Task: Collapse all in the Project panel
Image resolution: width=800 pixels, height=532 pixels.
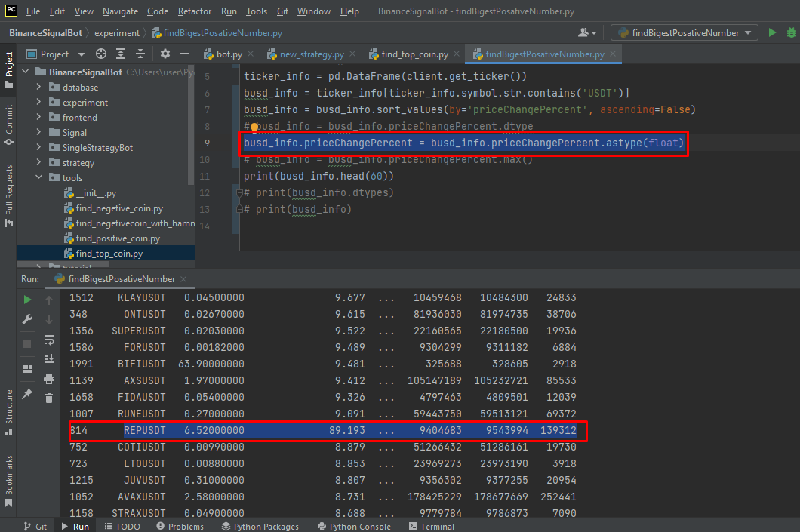Action: tap(140, 54)
